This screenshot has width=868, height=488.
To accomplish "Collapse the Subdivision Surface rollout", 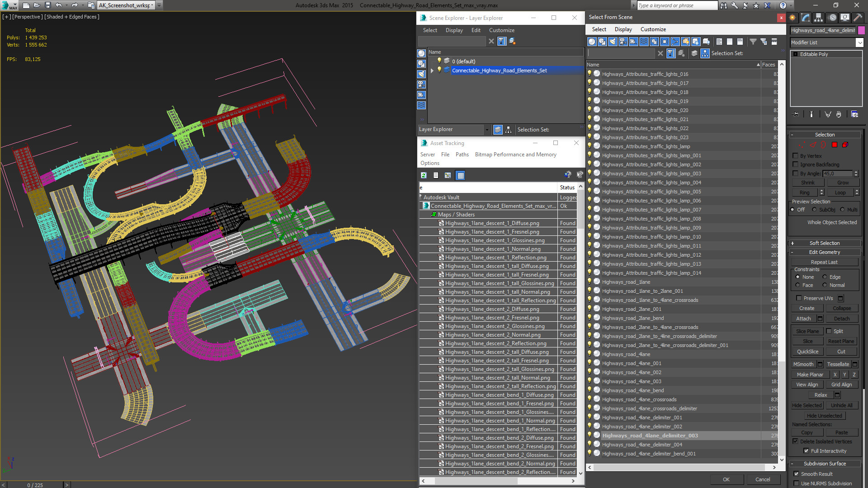I will point(825,464).
